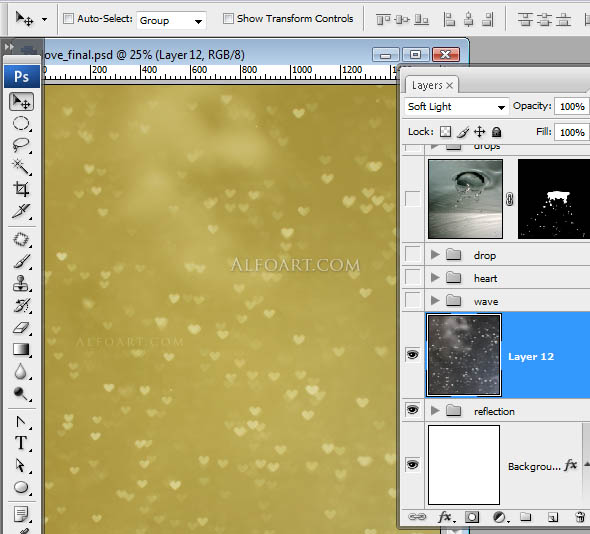Toggle Lock position
This screenshot has height=534, width=590.
[x=479, y=132]
